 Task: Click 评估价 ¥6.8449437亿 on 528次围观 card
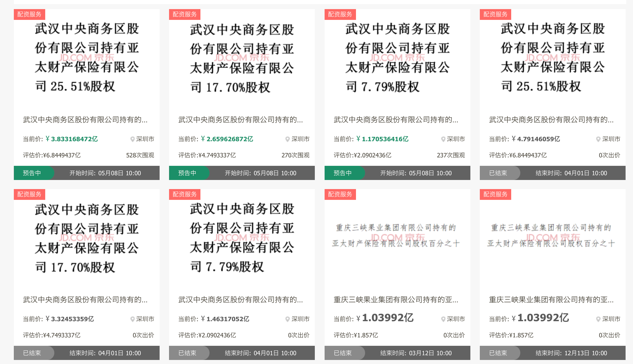[x=52, y=155]
